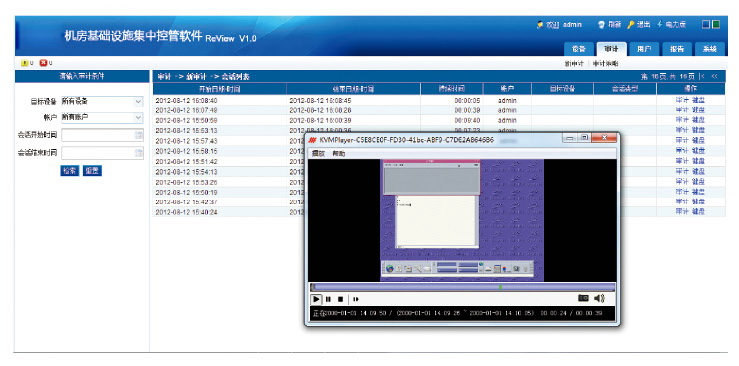Viewport: 739px width, 366px height.
Task: Click the 会话开始时间 input field
Action: (x=102, y=135)
